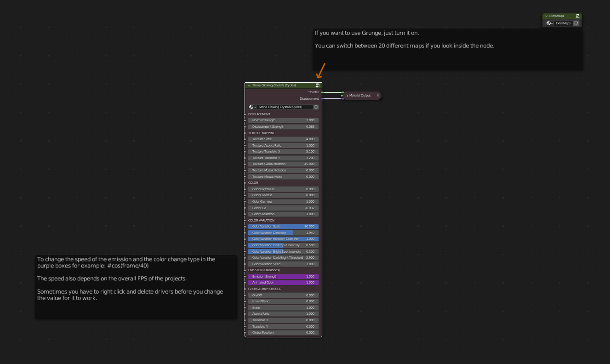
Task: Click the Displacement output socket
Action: (x=322, y=99)
